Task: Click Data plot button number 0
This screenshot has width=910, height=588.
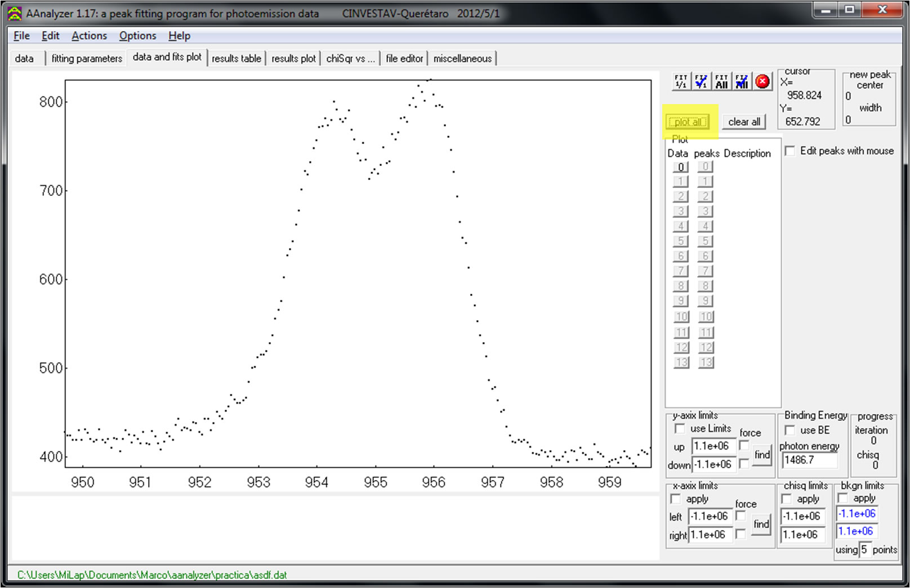Action: [x=681, y=167]
